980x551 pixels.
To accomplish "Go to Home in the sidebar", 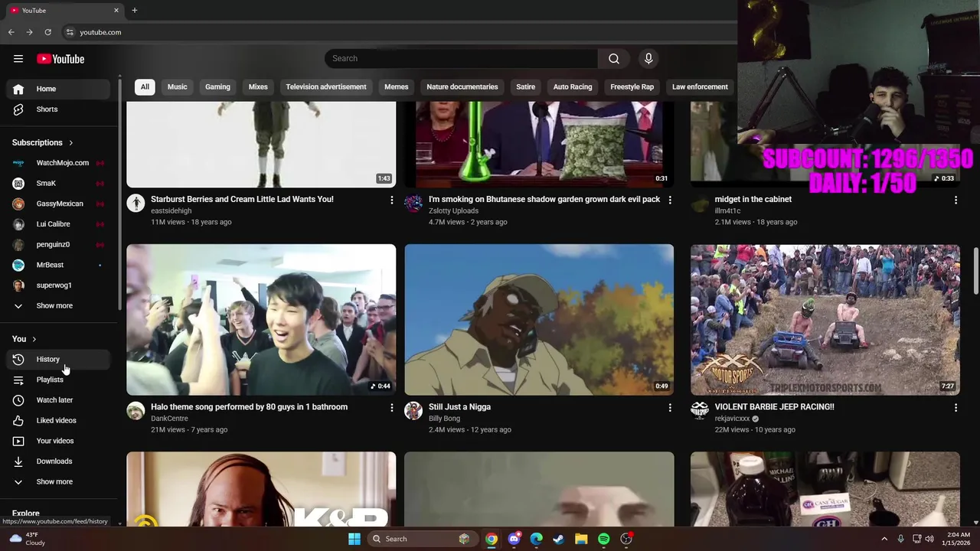I will (58, 89).
